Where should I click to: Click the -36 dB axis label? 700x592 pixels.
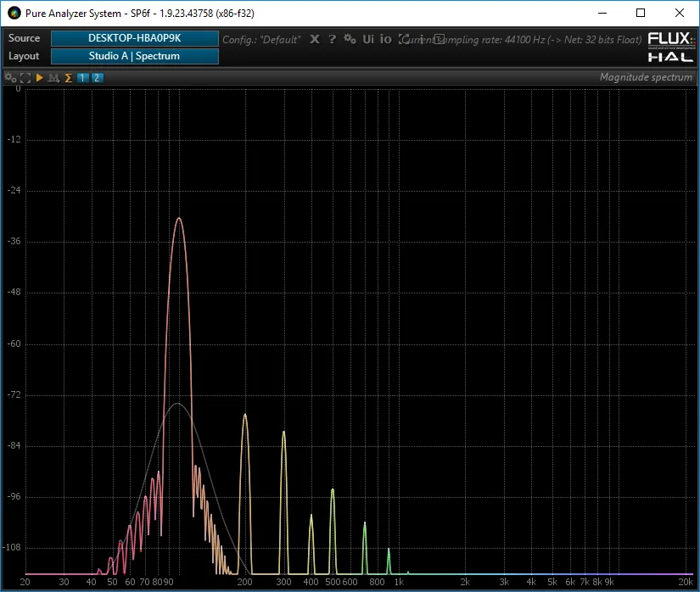[14, 242]
